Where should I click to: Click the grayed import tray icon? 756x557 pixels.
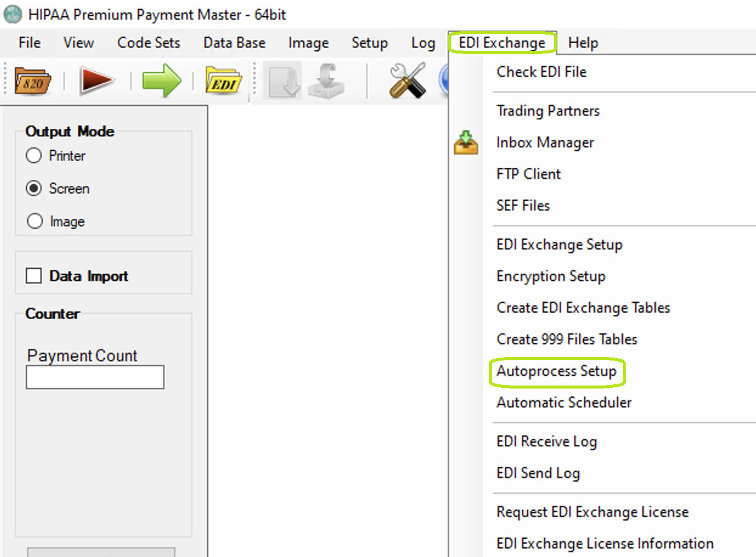click(326, 80)
